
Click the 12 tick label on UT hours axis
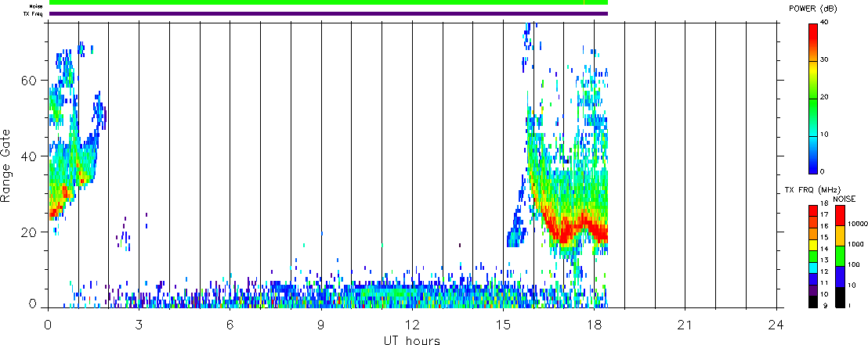pos(412,325)
